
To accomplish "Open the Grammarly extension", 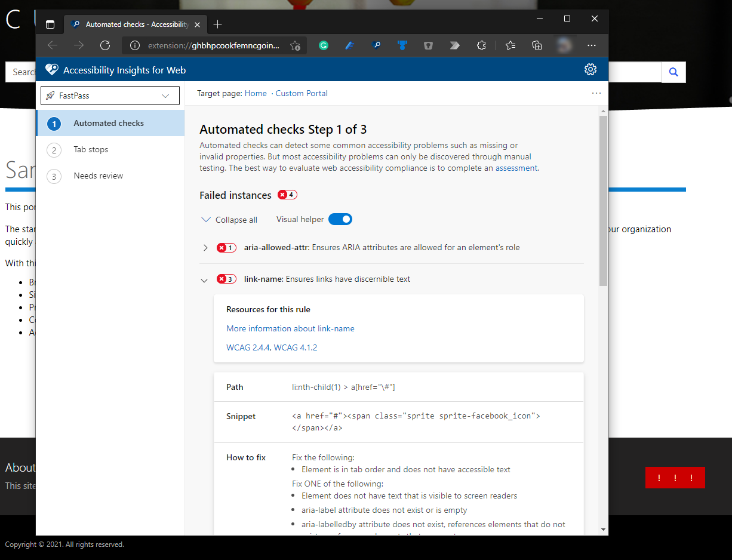I will pyautogui.click(x=324, y=45).
